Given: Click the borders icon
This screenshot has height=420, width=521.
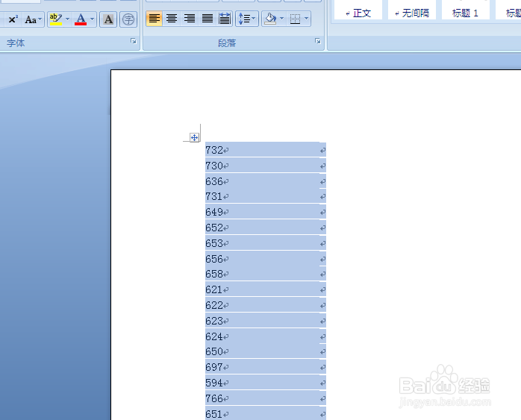Looking at the screenshot, I should (295, 19).
